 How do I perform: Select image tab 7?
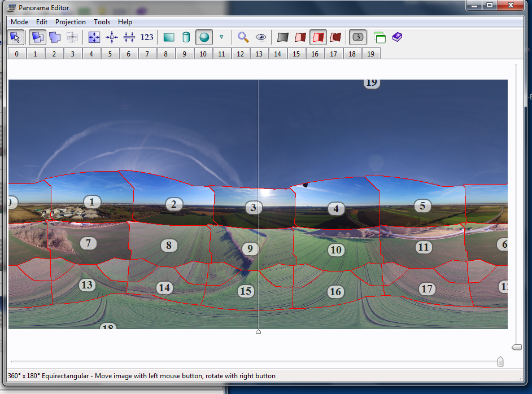147,54
